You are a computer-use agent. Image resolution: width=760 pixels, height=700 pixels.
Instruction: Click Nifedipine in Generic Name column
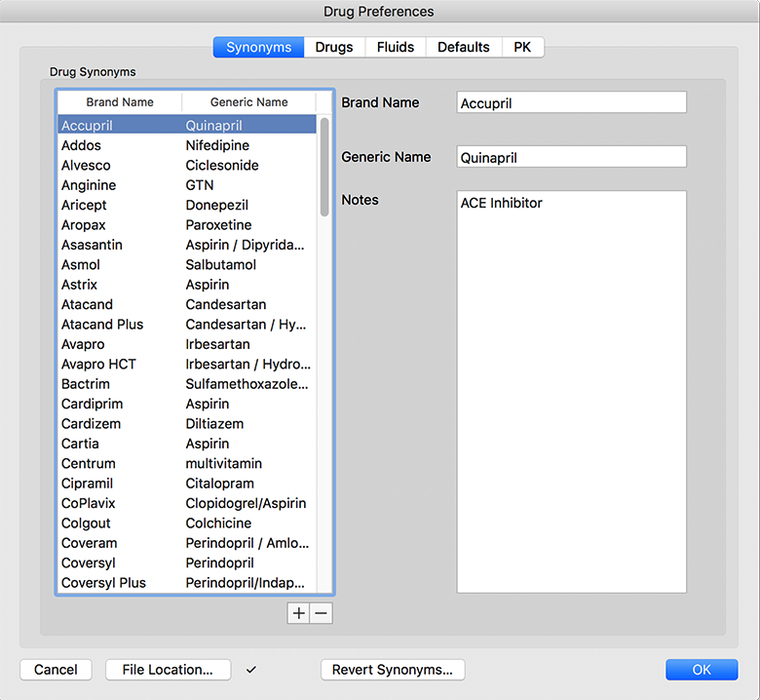coord(217,145)
